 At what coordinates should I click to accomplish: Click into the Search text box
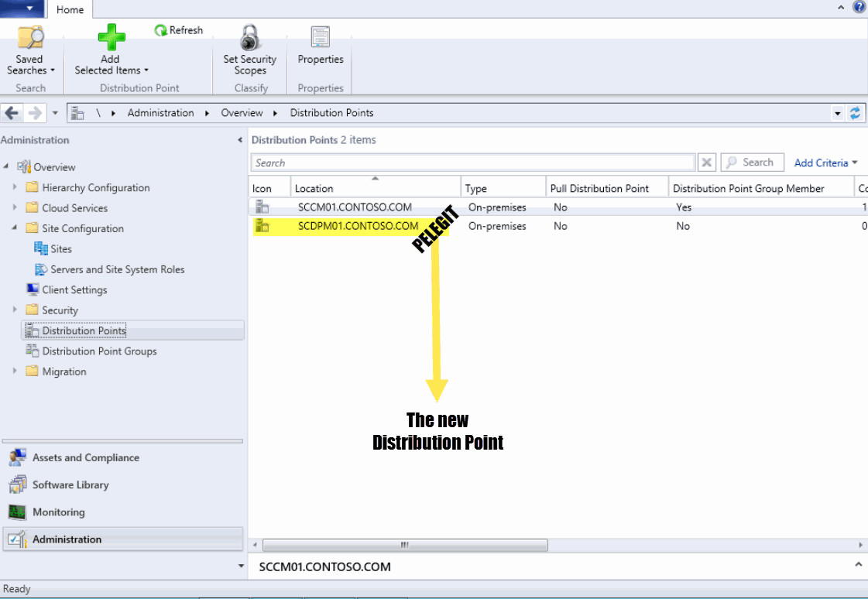tap(473, 163)
